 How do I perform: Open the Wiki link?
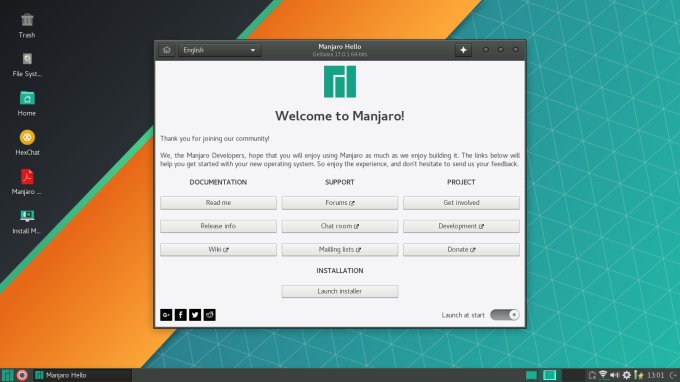218,250
